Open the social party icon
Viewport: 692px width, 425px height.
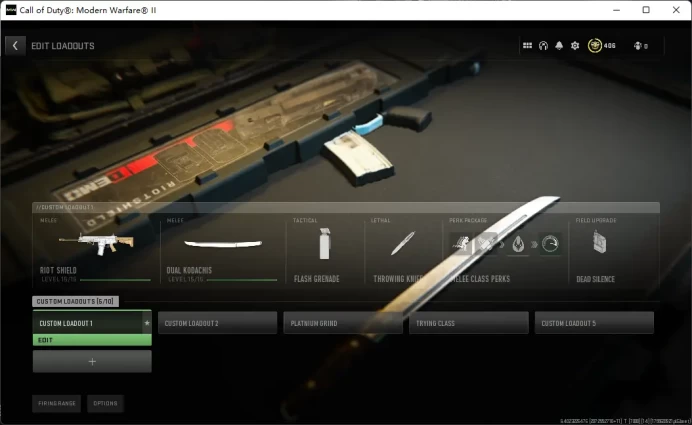click(638, 45)
